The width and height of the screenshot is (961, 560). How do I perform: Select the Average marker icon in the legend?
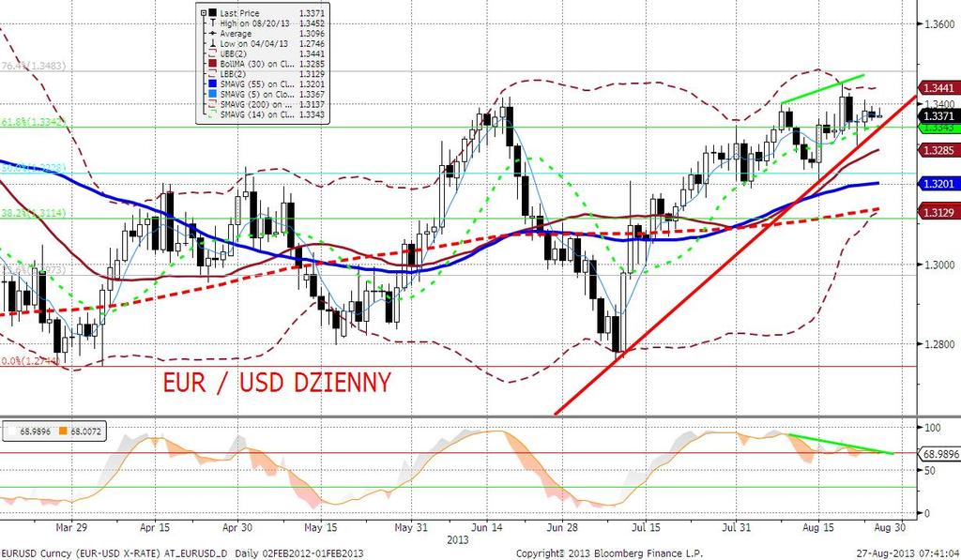(213, 34)
